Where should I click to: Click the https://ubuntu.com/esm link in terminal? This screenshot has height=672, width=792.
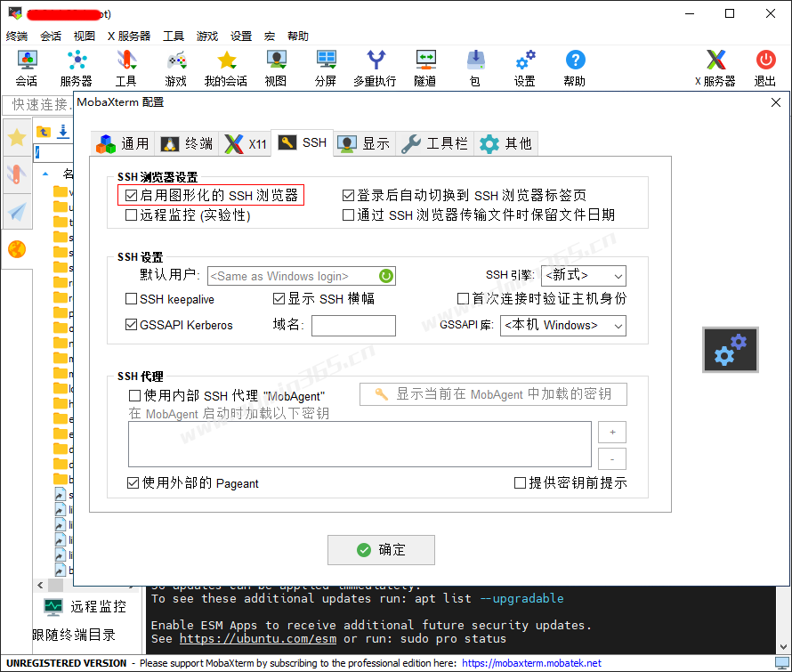point(257,639)
